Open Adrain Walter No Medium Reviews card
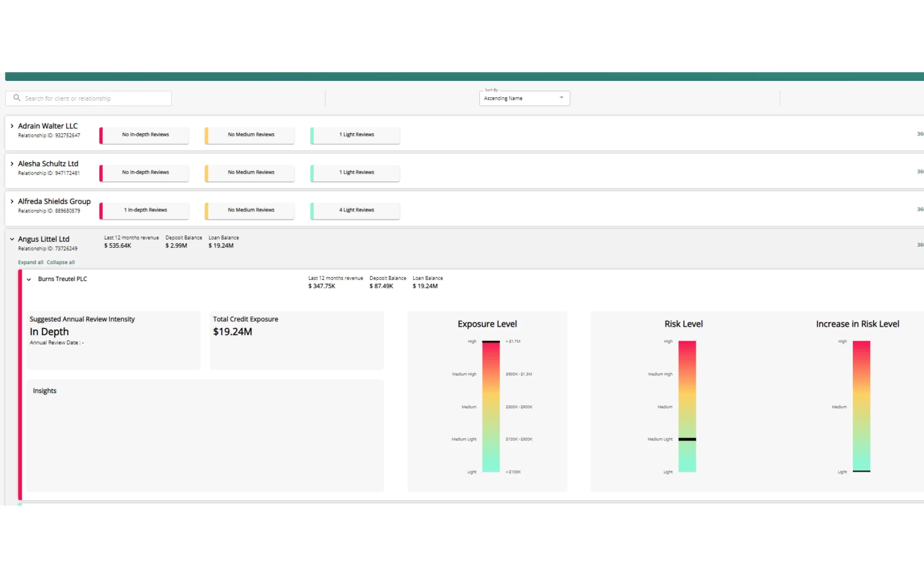The image size is (924, 578). click(x=250, y=135)
